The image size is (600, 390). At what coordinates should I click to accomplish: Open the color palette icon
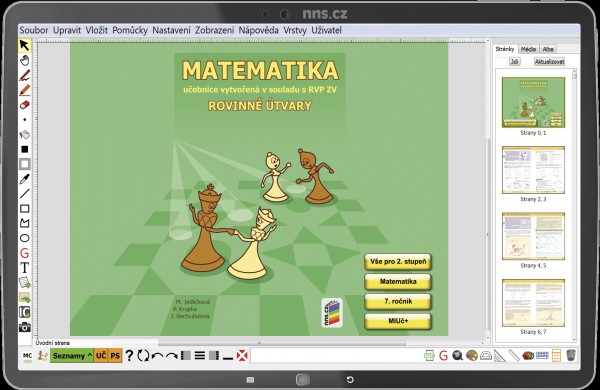pos(471,356)
